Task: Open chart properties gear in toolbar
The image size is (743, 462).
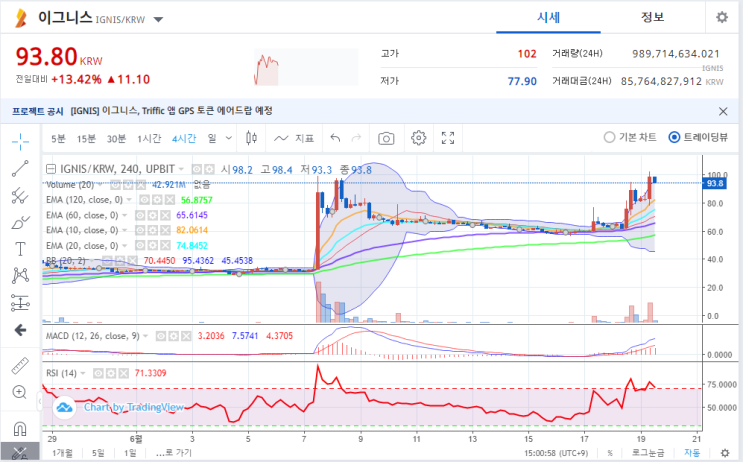Action: pyautogui.click(x=418, y=138)
